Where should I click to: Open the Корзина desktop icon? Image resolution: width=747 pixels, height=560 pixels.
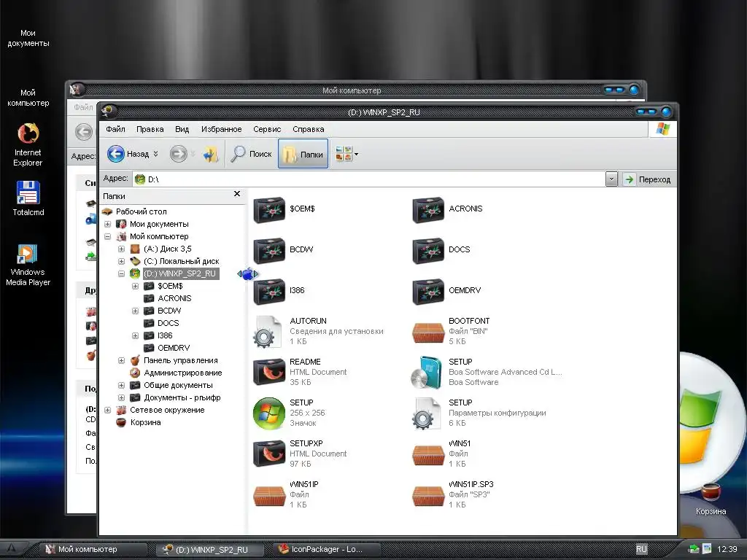[x=711, y=499]
